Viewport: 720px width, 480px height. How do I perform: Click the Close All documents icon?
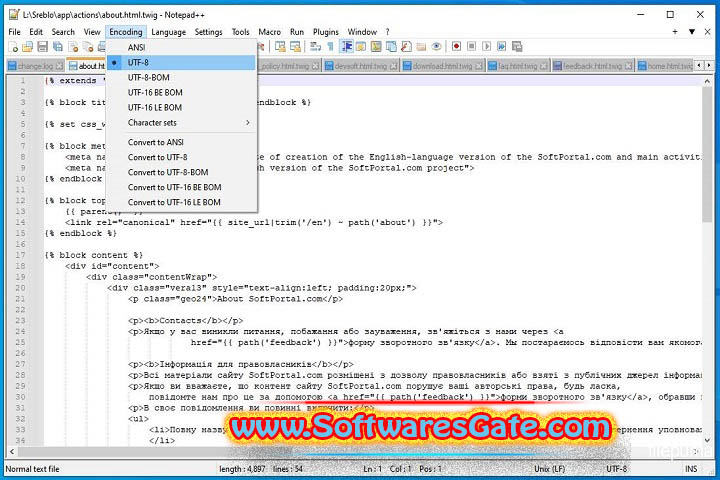pos(88,46)
